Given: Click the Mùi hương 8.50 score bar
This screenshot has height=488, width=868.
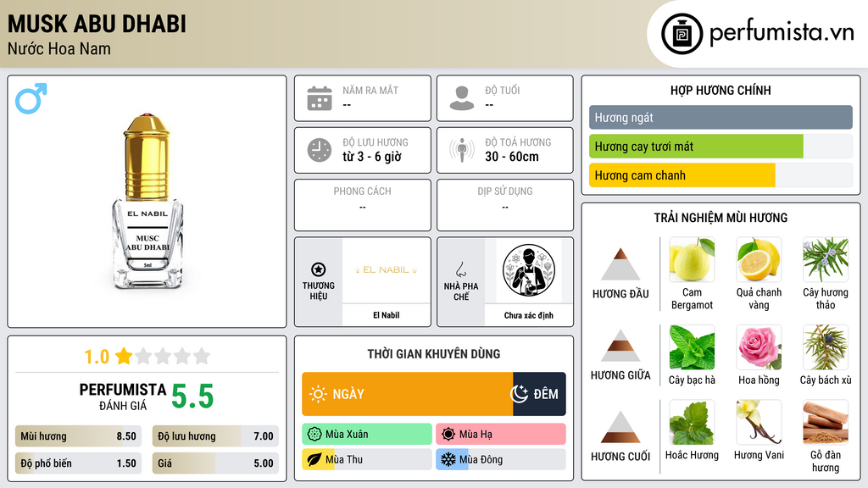Looking at the screenshot, I should tap(79, 436).
